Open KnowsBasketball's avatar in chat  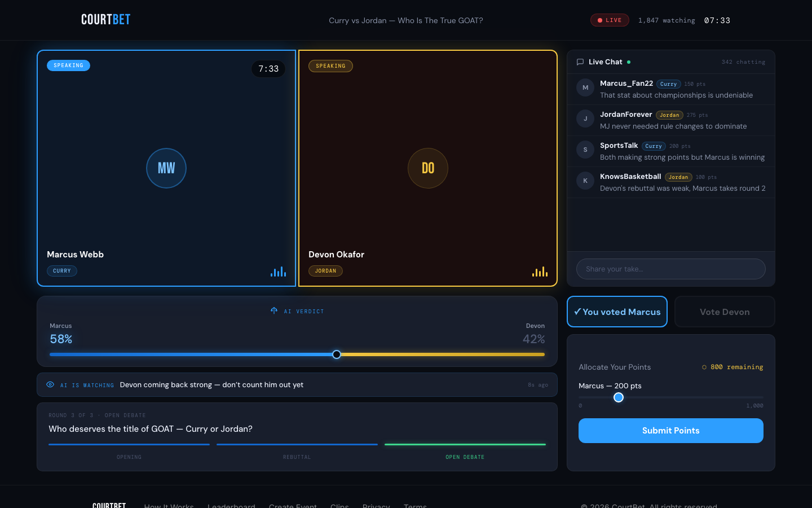pos(585,181)
